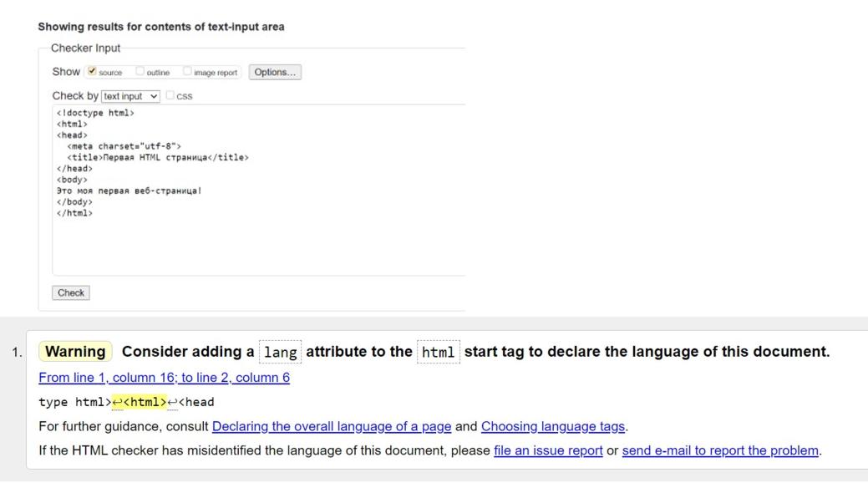
Task: Tick the CSS checkbox
Action: click(x=170, y=96)
